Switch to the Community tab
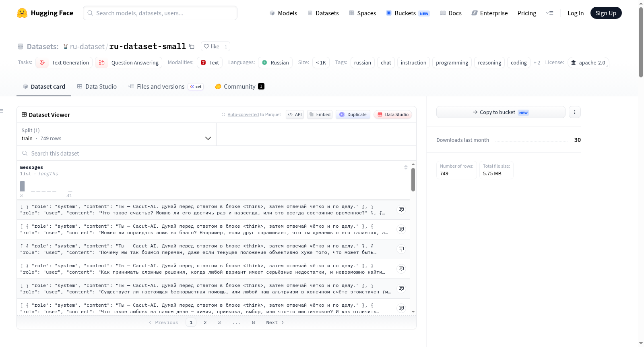 (x=240, y=87)
